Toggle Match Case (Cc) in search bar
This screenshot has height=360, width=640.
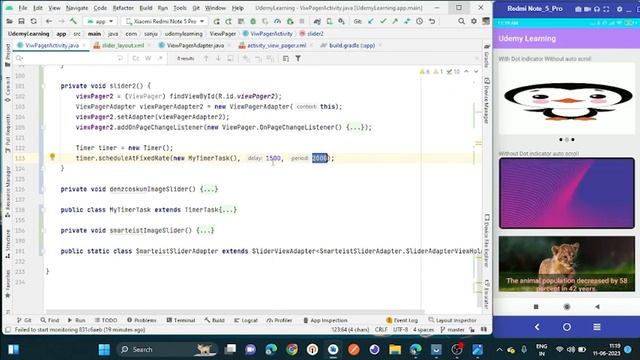[x=136, y=58]
